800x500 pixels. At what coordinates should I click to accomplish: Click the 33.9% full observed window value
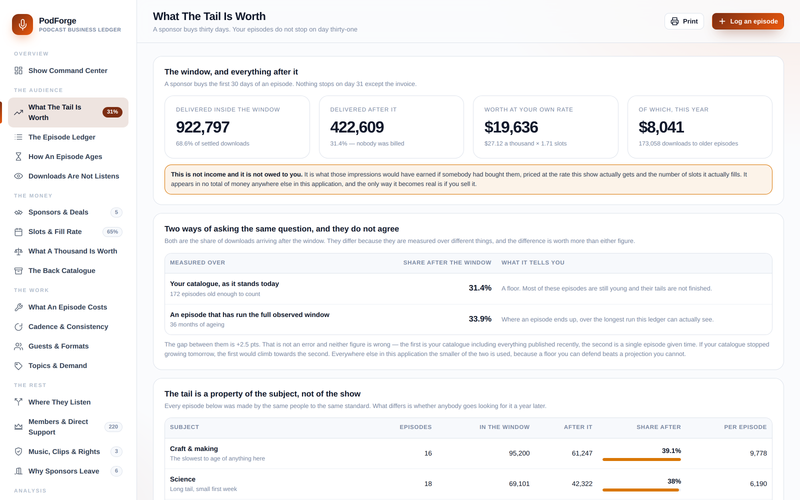click(x=480, y=319)
